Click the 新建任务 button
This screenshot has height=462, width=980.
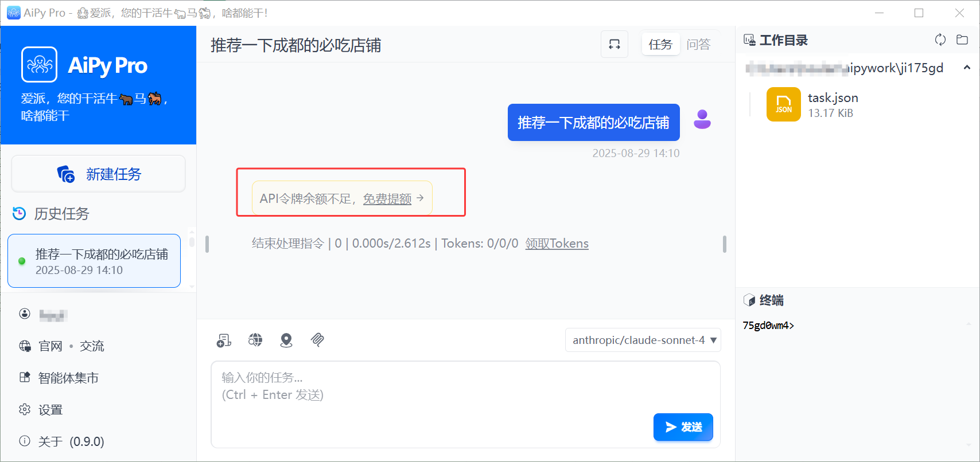(x=99, y=174)
